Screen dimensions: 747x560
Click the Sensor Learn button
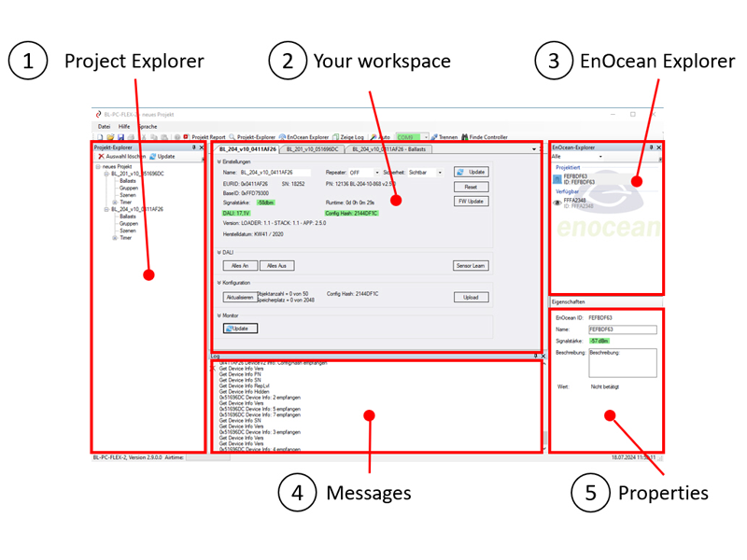tap(471, 266)
